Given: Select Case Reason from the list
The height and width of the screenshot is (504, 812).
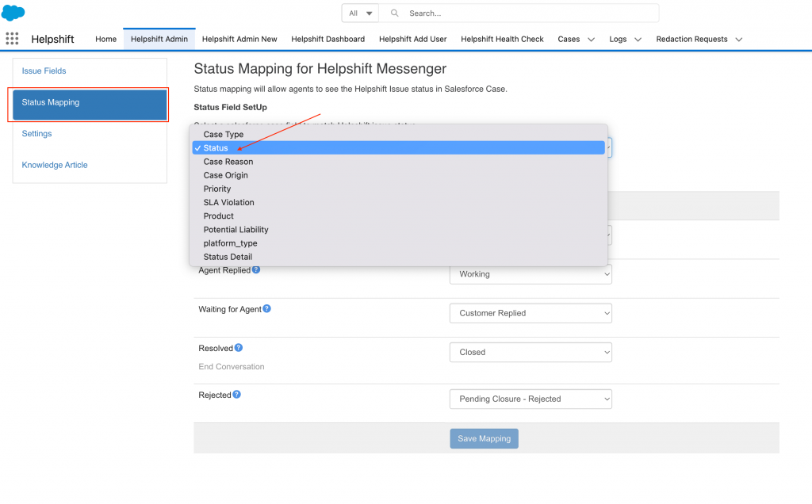Looking at the screenshot, I should click(228, 162).
